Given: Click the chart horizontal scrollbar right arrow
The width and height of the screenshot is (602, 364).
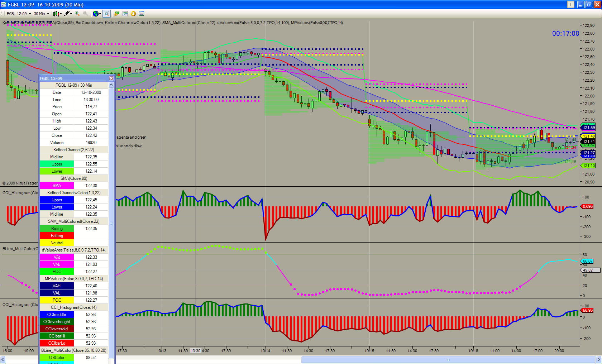Looking at the screenshot, I should click(x=598, y=360).
